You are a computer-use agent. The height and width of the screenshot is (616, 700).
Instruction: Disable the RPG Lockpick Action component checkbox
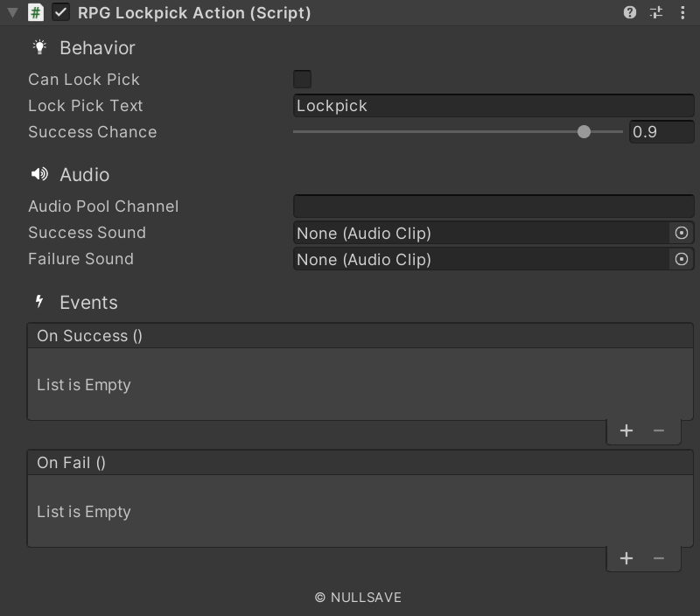point(61,13)
